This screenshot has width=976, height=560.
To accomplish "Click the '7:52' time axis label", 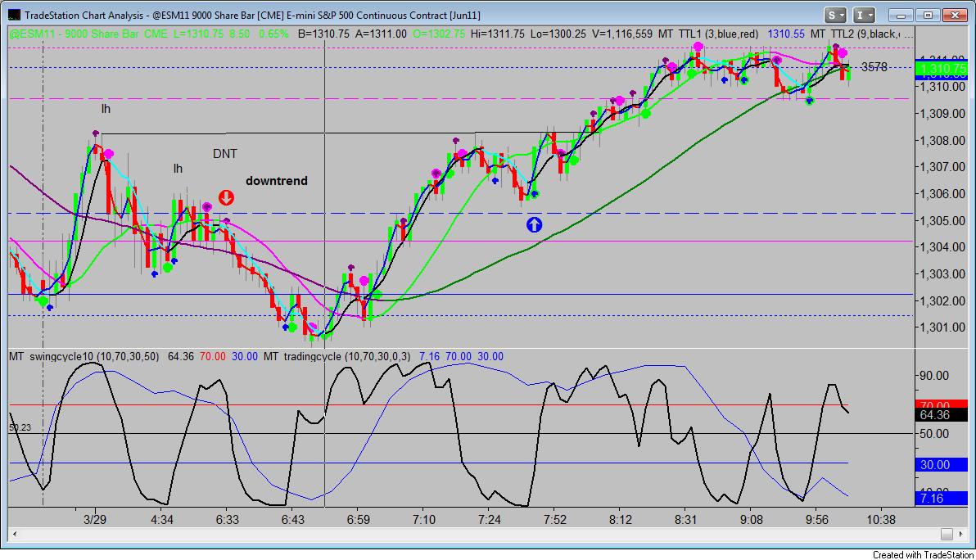I will click(555, 520).
